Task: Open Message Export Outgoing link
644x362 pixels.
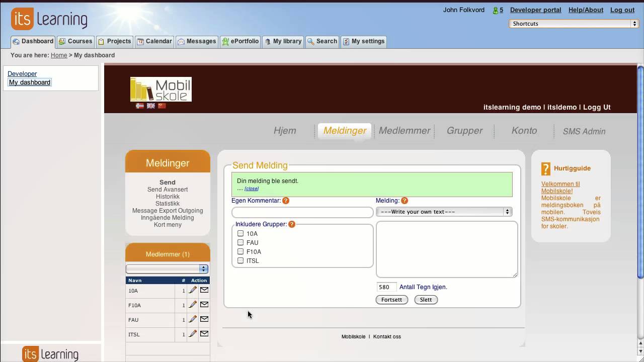Action: pos(168,211)
